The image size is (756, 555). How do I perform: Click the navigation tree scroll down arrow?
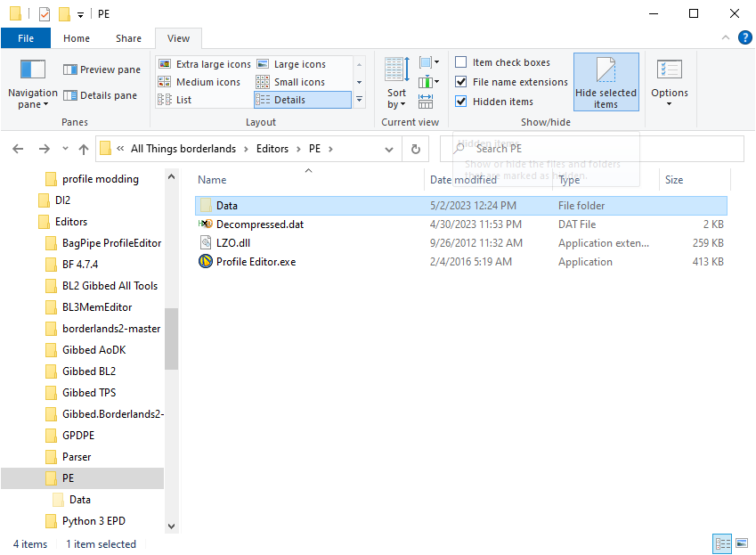coord(171,526)
